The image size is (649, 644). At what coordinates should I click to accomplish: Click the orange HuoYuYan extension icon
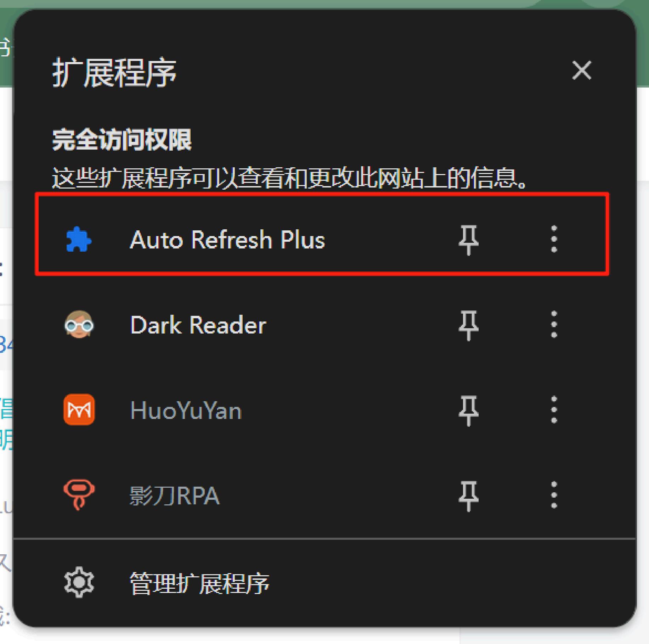[79, 410]
